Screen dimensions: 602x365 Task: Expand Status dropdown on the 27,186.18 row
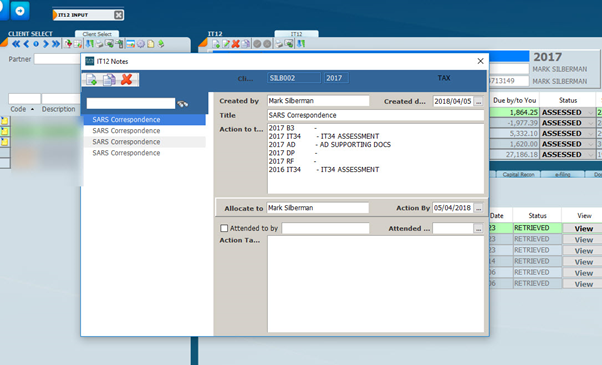(x=590, y=155)
